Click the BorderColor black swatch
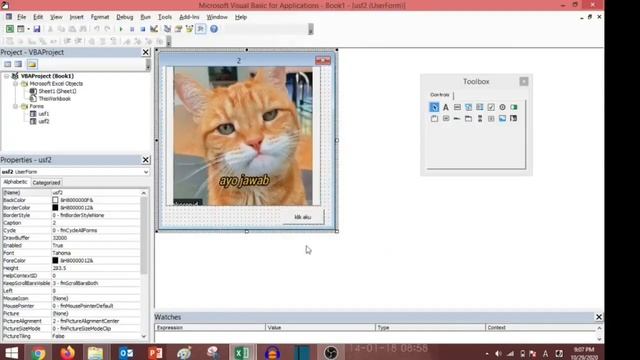 (x=55, y=207)
